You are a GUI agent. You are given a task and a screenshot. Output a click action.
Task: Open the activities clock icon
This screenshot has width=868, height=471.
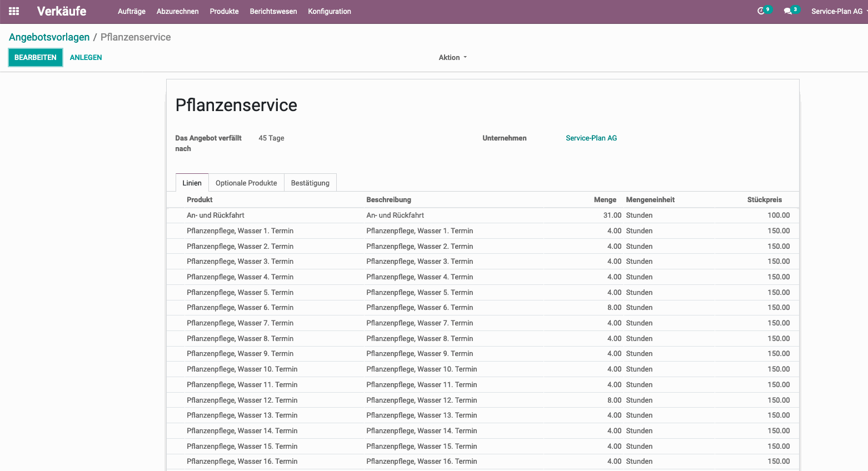click(761, 11)
